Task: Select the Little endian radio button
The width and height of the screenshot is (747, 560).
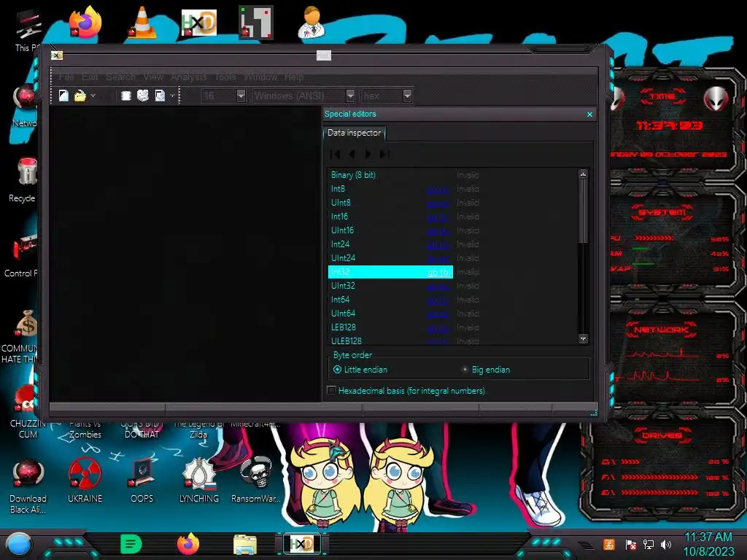Action: [337, 370]
